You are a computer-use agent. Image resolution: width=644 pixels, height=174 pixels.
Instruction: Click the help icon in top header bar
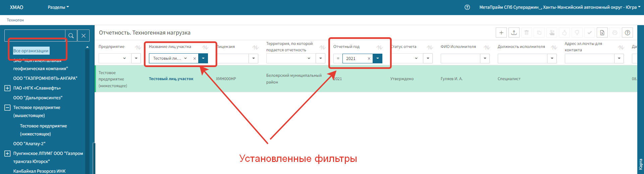[x=467, y=7]
